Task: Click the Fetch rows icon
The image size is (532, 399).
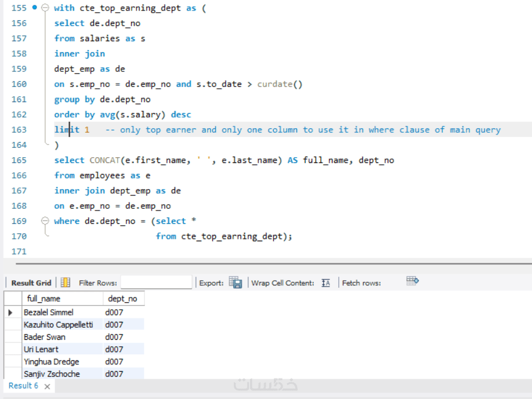Action: coord(412,281)
